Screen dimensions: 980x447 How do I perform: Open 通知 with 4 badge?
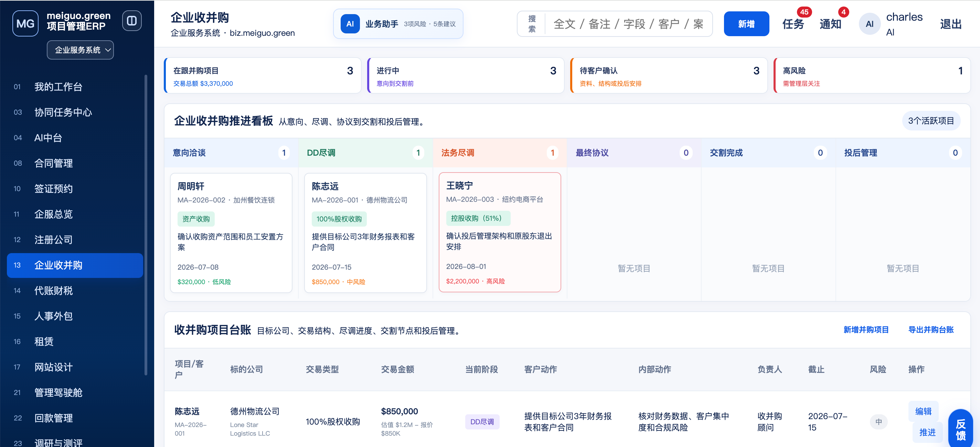831,24
